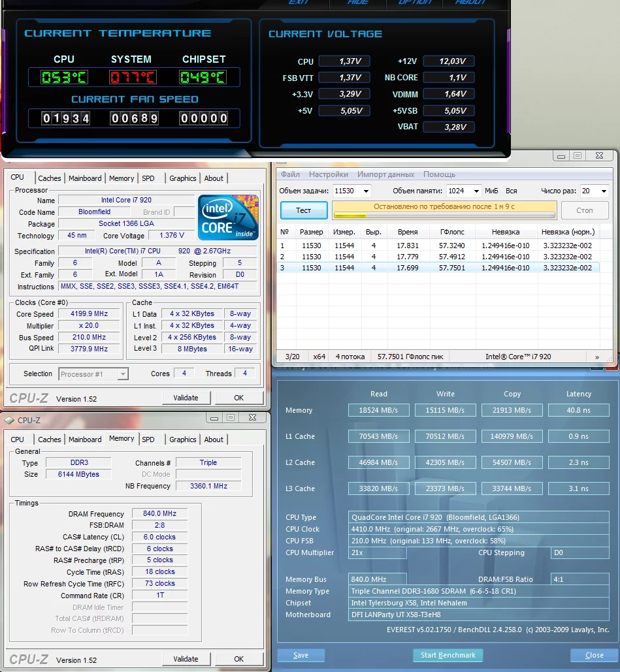
Task: Expand the LinX status bar chevron »
Action: (597, 357)
